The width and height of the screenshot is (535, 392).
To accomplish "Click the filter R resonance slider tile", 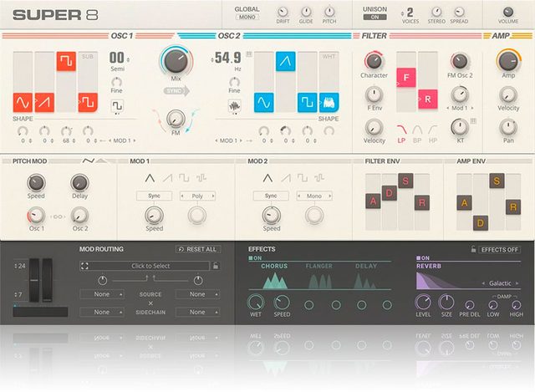I will pyautogui.click(x=428, y=99).
